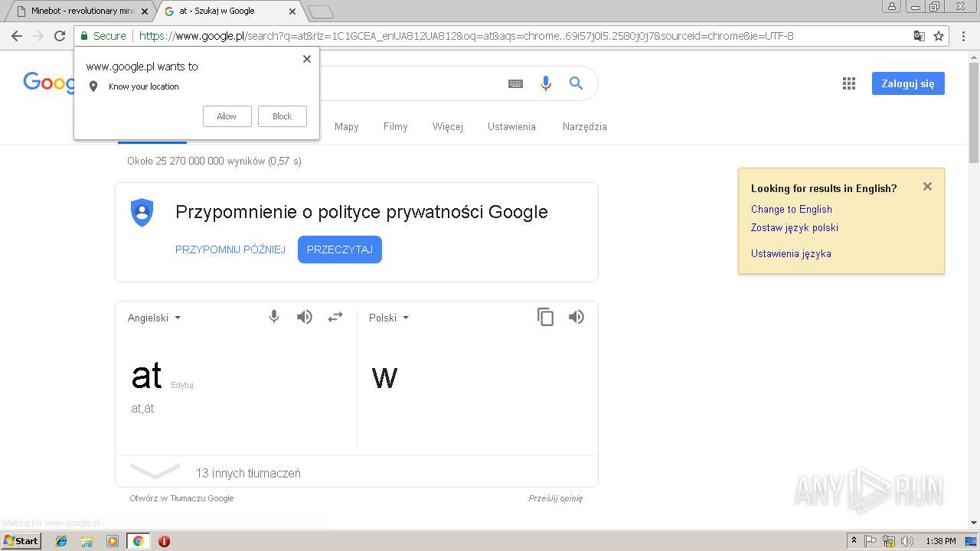Listen to the Polish translation
This screenshot has width=980, height=551.
point(577,317)
